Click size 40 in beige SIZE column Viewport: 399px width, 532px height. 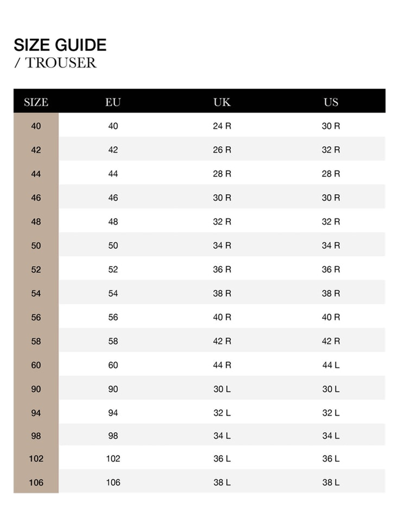[36, 126]
